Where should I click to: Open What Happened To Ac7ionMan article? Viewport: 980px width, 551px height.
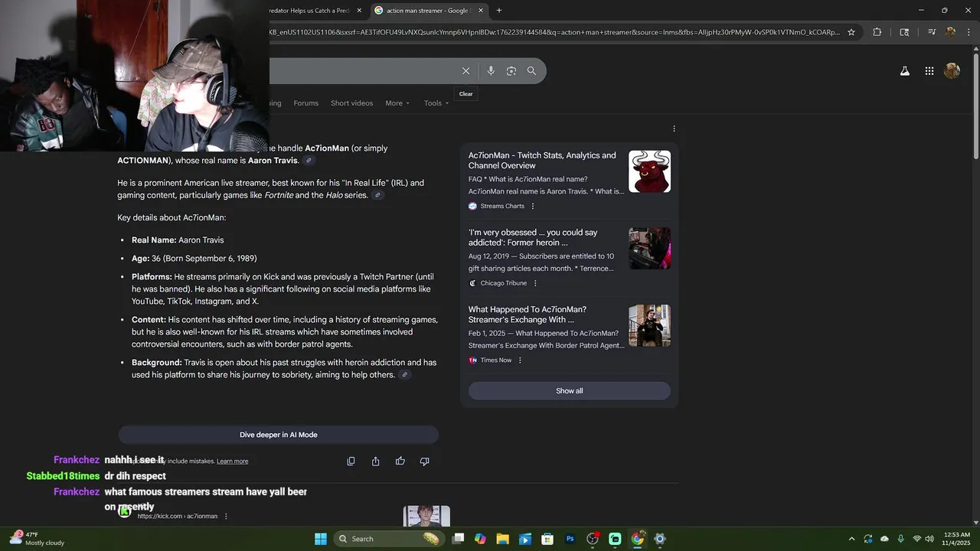click(528, 315)
